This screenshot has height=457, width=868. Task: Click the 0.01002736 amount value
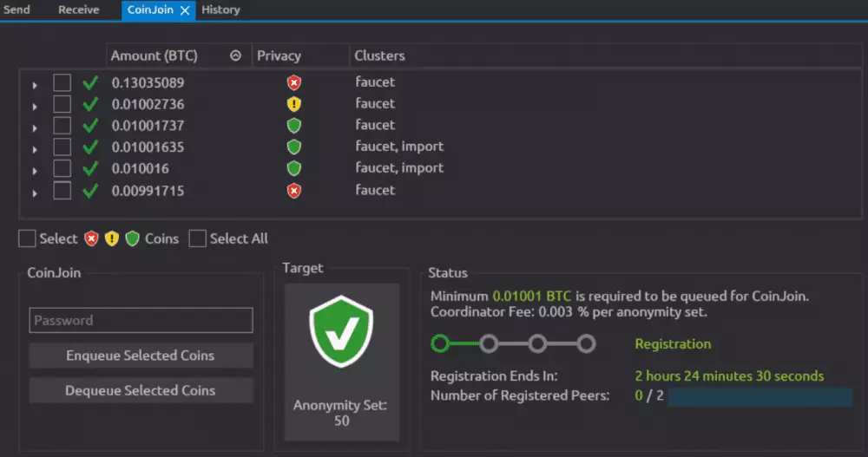pos(148,104)
